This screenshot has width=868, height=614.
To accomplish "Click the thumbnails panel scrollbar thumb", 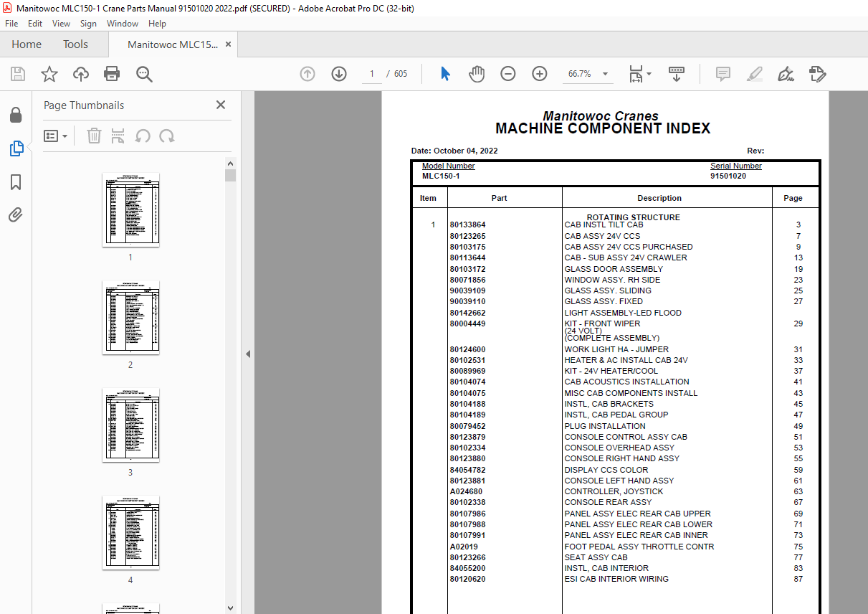I will click(x=230, y=176).
